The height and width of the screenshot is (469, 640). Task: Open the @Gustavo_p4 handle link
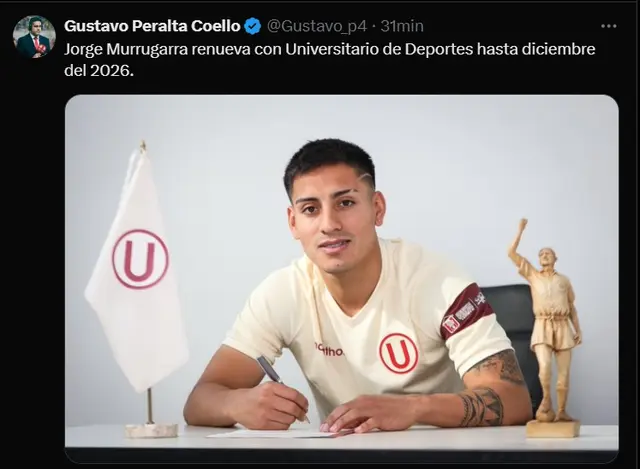(x=317, y=27)
